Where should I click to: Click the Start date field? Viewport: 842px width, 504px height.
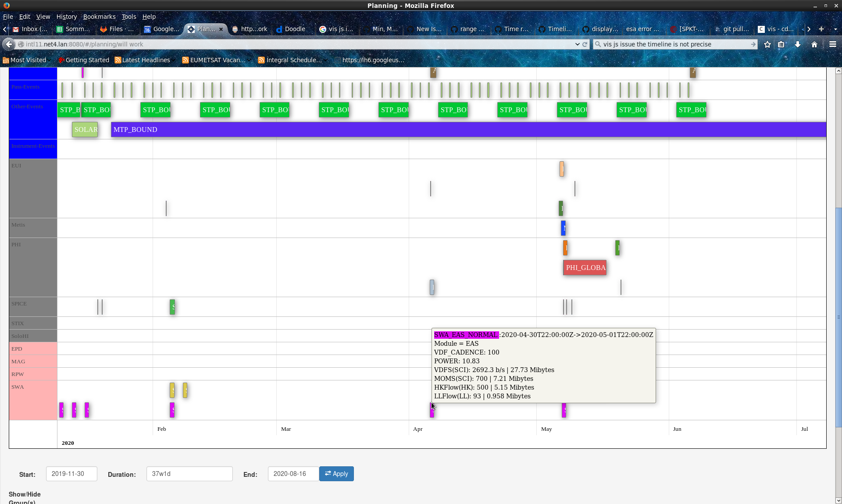71,474
